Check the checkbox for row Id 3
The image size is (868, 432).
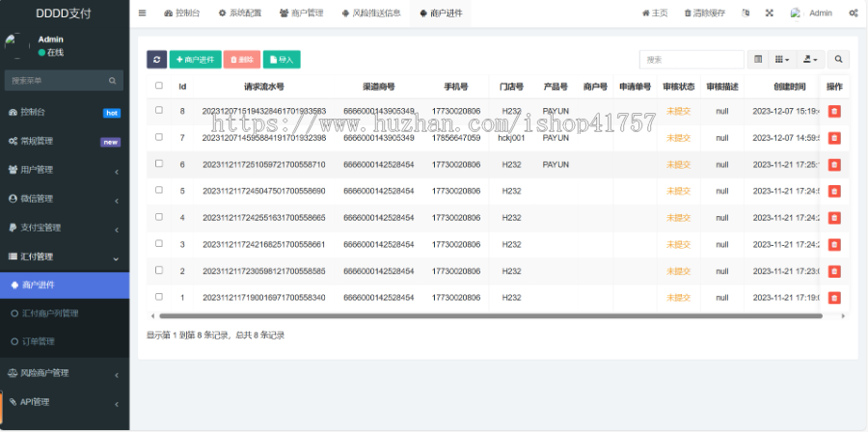coord(159,243)
